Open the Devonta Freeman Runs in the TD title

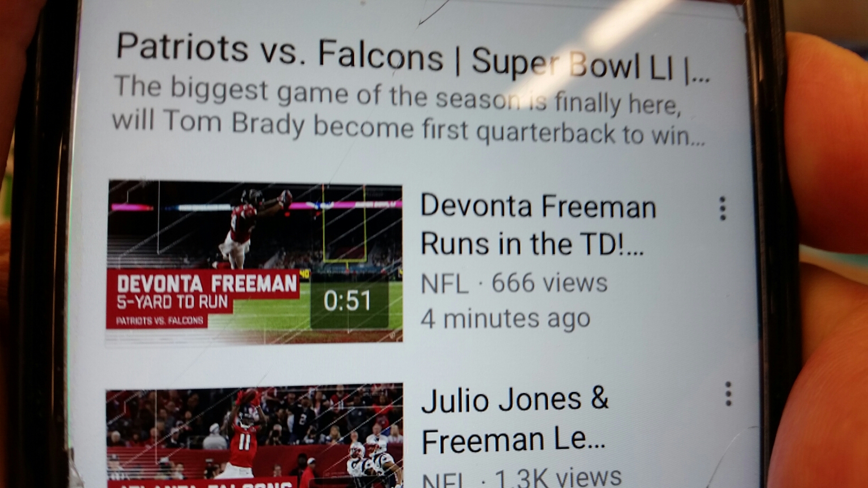pos(538,225)
